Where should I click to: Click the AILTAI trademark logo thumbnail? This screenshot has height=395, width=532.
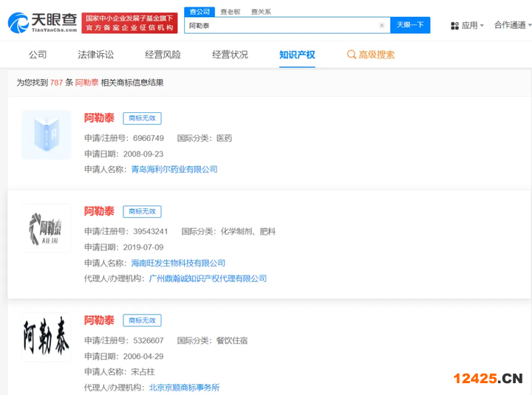click(x=46, y=228)
